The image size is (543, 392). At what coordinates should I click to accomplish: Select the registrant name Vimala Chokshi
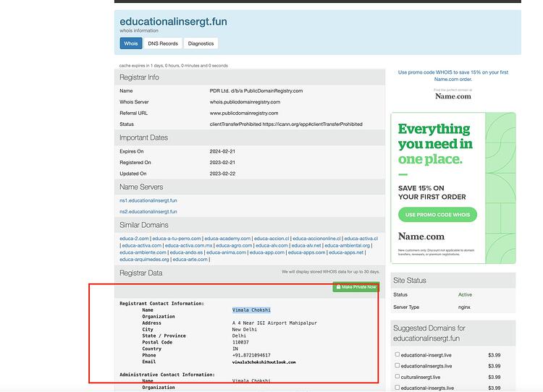pyautogui.click(x=251, y=310)
